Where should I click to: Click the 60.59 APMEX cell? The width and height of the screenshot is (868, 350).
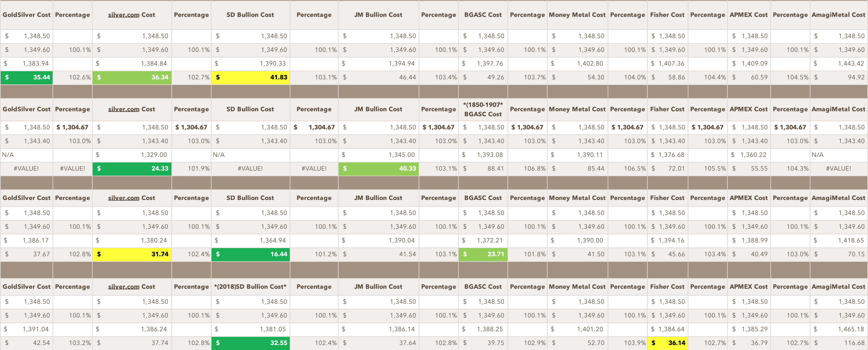749,77
